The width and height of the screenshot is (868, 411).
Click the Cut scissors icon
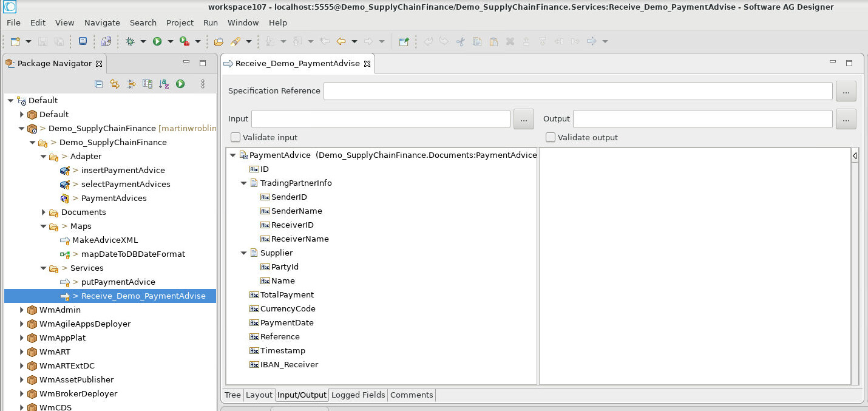click(x=460, y=41)
